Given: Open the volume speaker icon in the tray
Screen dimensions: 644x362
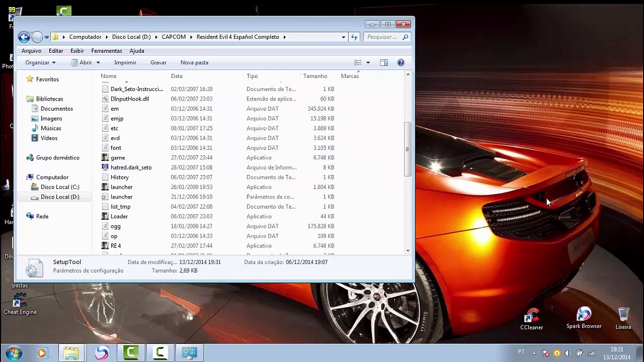Looking at the screenshot, I should (568, 353).
